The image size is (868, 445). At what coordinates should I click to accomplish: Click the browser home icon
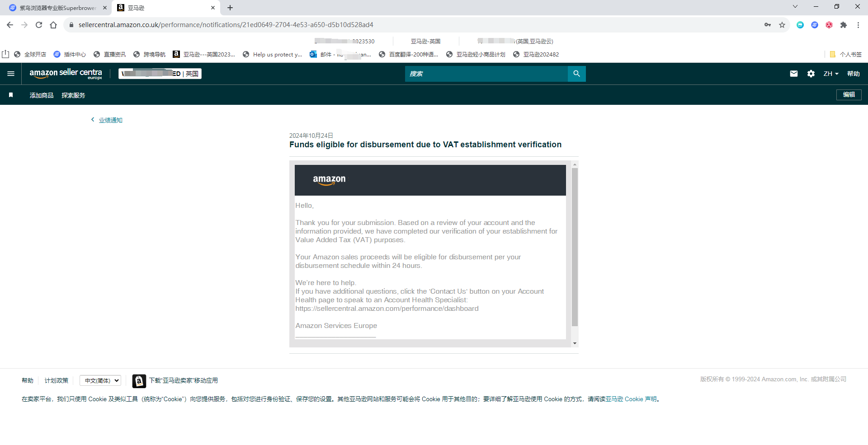[x=53, y=25]
